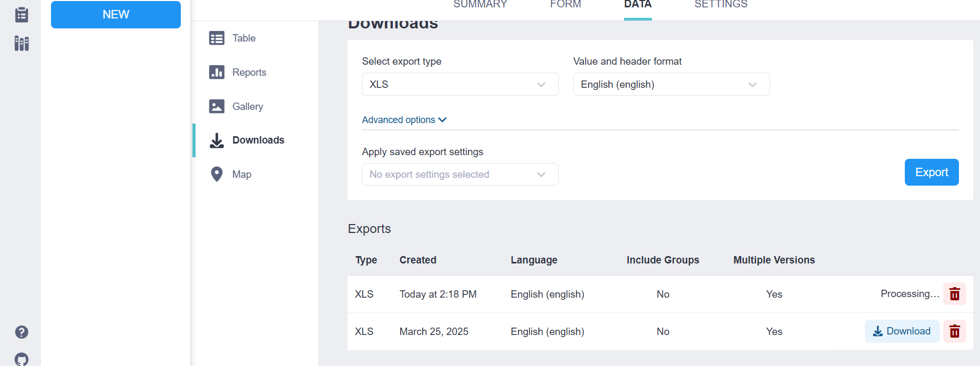Viewport: 980px width, 366px height.
Task: Download the March 25, 2025 XLS export
Action: pos(902,331)
